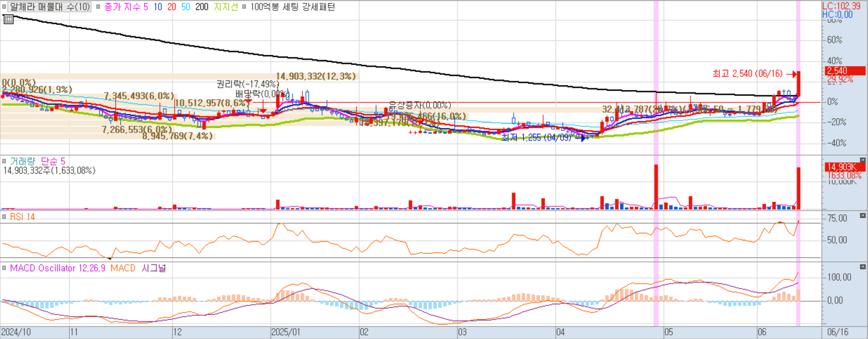This screenshot has width=868, height=339.
Task: Select the 거래량 volume label
Action: click(22, 161)
